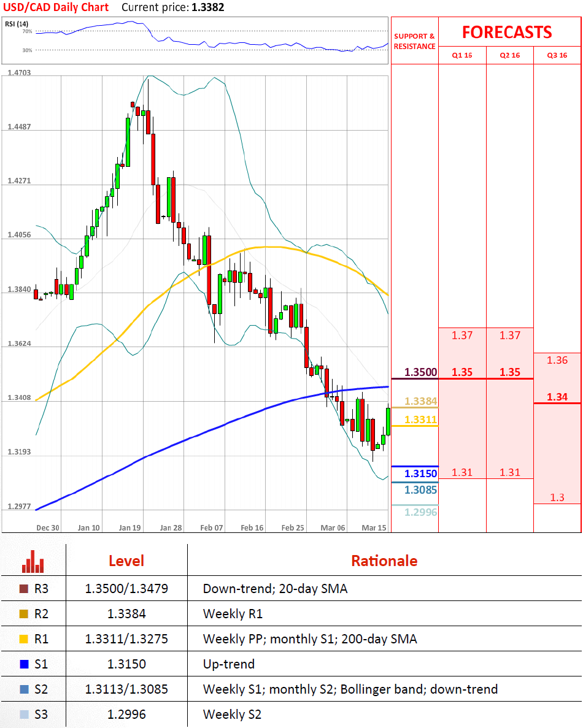Click the S3 level cell 1.2996
The image size is (583, 728).
click(x=126, y=714)
